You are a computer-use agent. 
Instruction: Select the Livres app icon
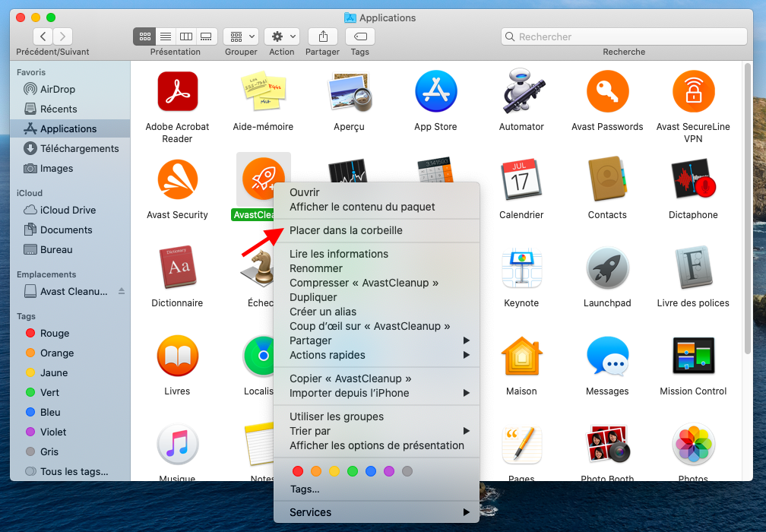(177, 356)
